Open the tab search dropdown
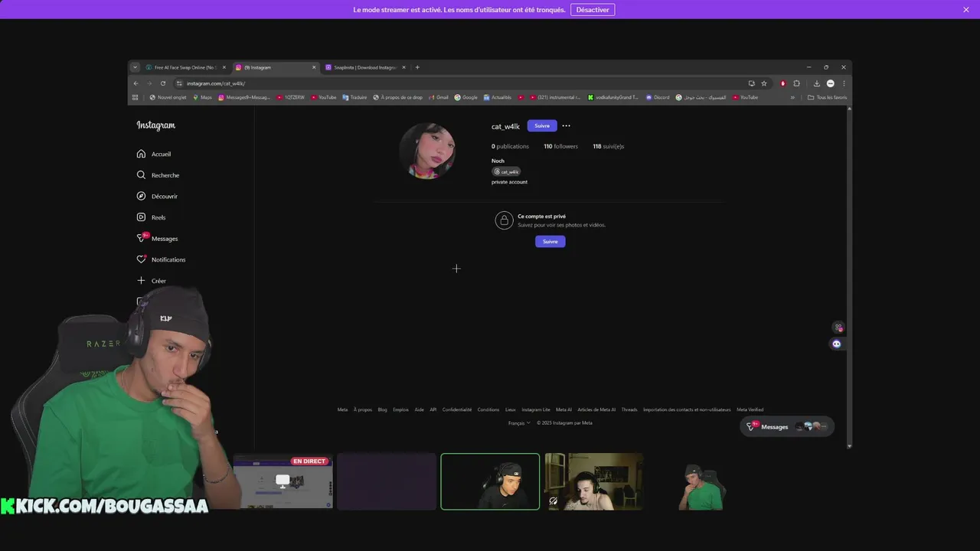The width and height of the screenshot is (980, 551). pyautogui.click(x=135, y=67)
